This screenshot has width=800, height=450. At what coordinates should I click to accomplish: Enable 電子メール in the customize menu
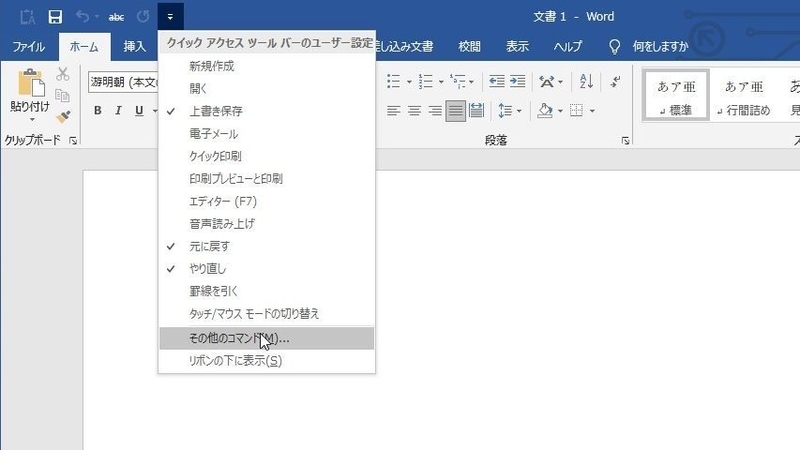(x=266, y=134)
